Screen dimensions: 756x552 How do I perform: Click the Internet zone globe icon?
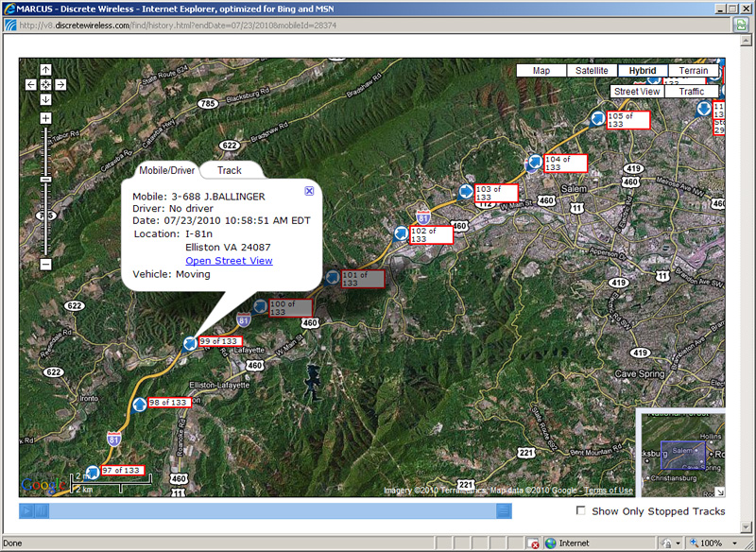[551, 543]
